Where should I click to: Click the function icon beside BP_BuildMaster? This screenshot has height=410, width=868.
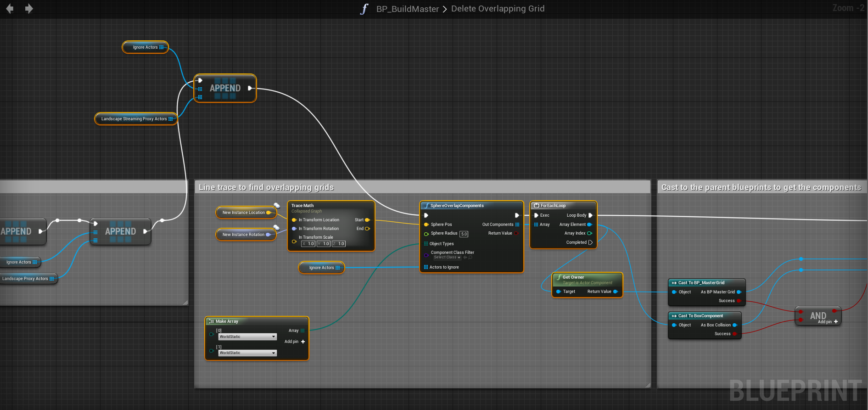(x=364, y=9)
